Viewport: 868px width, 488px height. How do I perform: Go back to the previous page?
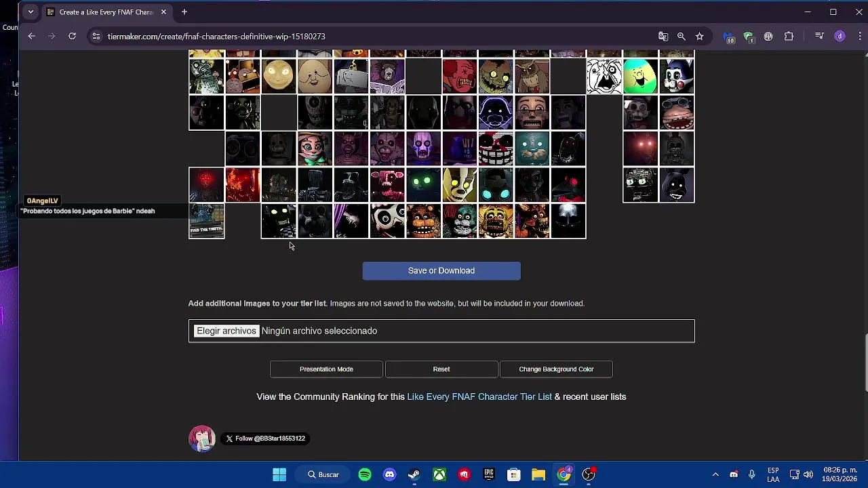(31, 37)
